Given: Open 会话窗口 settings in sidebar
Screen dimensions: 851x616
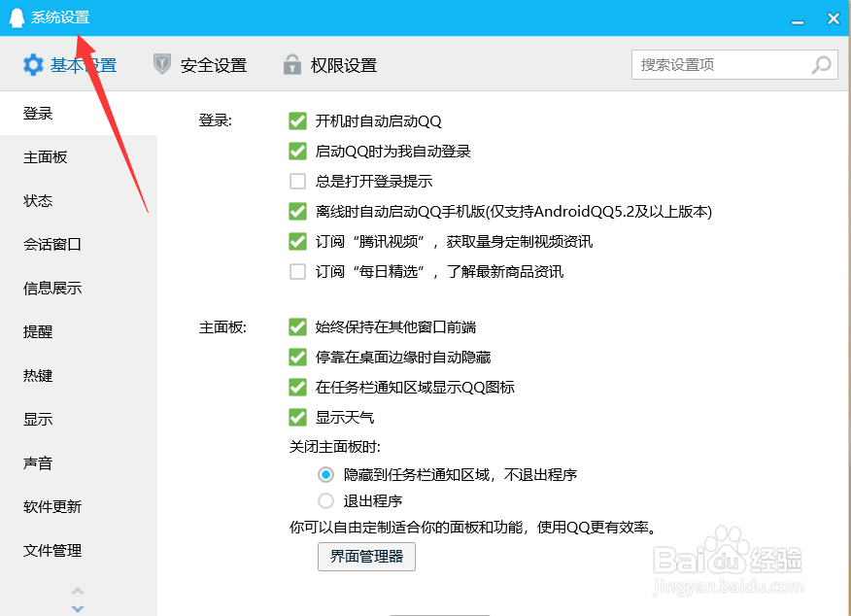Looking at the screenshot, I should (79, 245).
